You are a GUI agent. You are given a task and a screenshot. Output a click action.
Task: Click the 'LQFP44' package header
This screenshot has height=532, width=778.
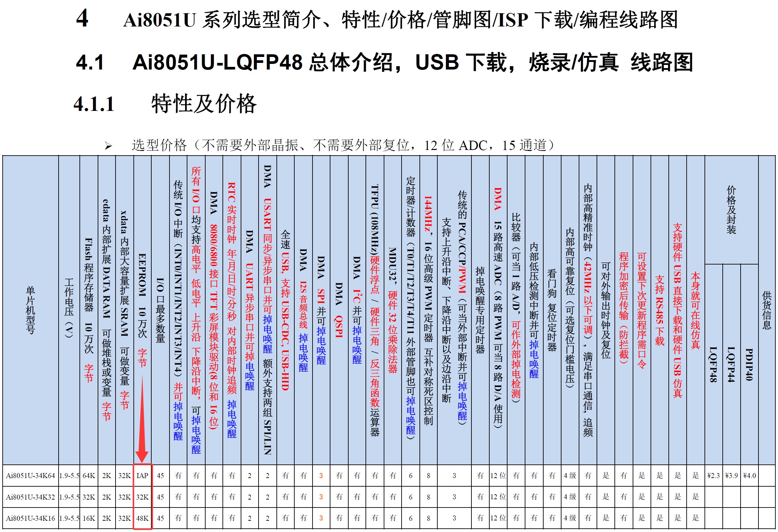[x=731, y=364]
